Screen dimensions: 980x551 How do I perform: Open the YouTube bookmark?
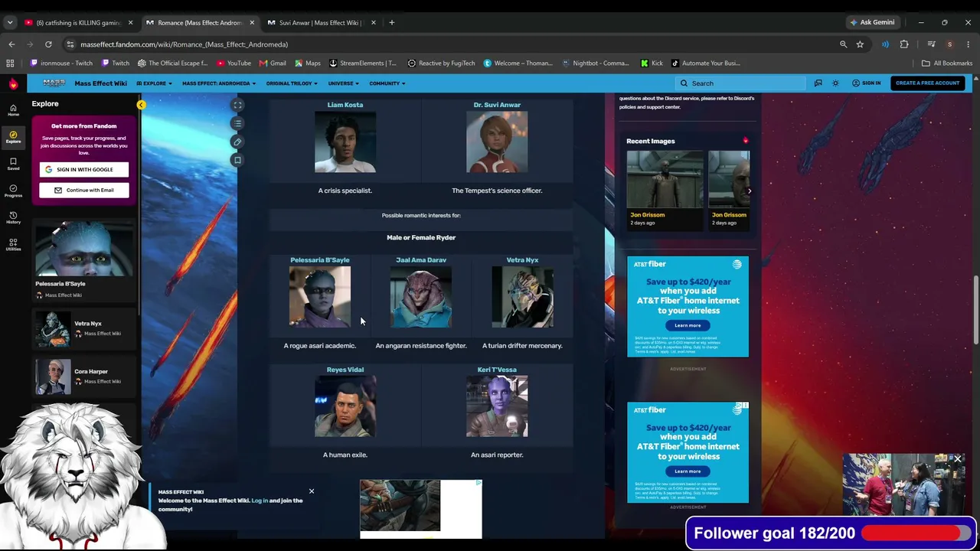pos(234,64)
